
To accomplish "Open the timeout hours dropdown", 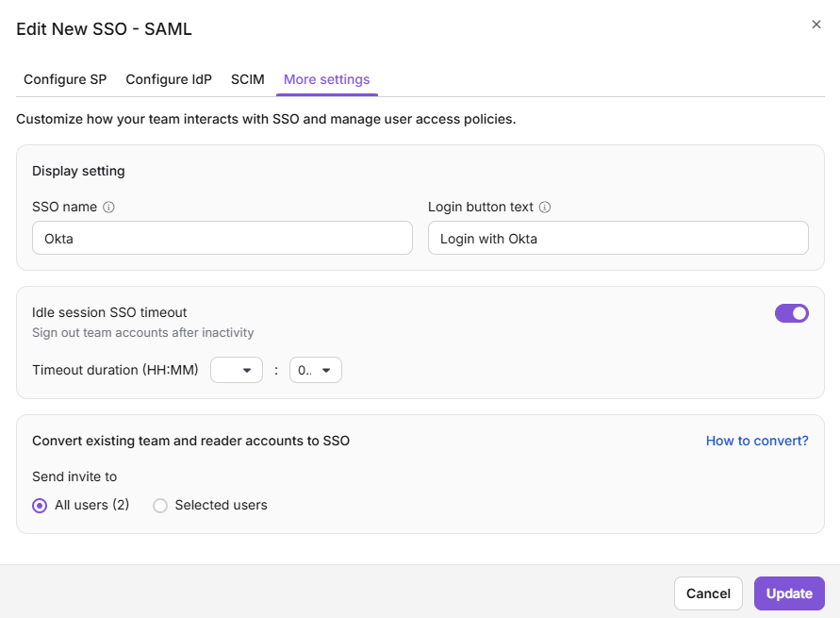I will [237, 370].
